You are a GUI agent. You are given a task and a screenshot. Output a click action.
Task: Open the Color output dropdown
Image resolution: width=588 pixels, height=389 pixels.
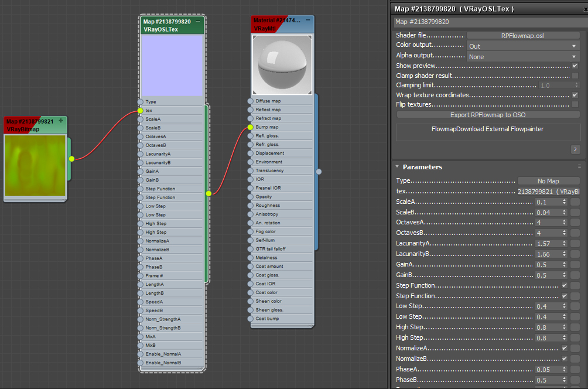(523, 46)
